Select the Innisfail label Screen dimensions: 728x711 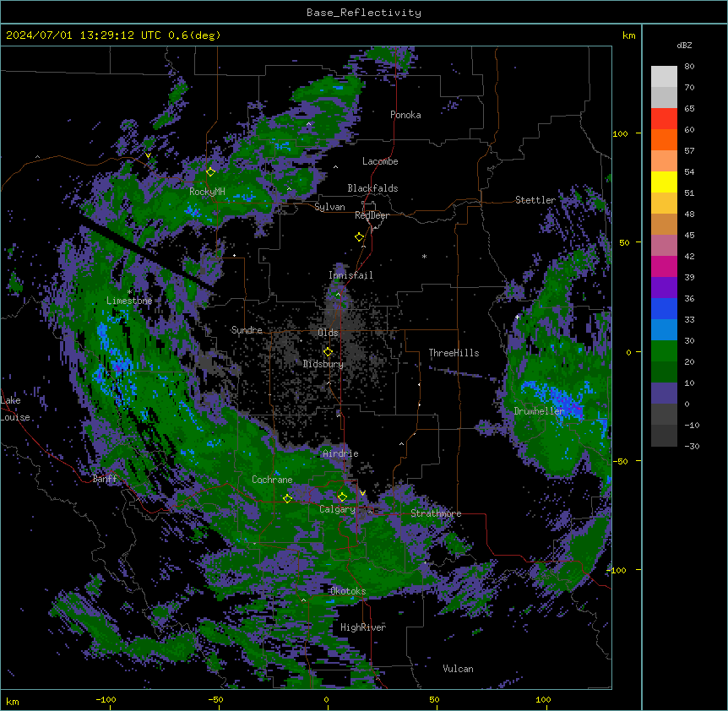point(350,275)
